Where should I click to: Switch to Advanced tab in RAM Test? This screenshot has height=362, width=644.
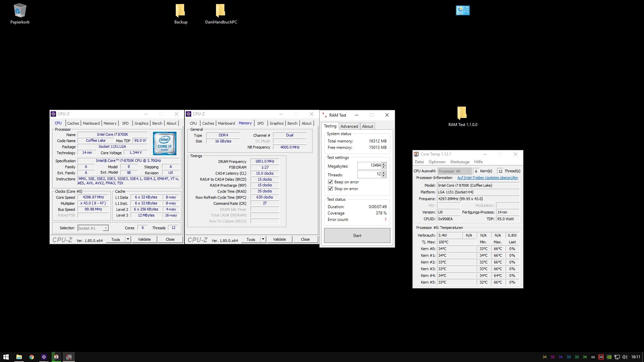(349, 126)
